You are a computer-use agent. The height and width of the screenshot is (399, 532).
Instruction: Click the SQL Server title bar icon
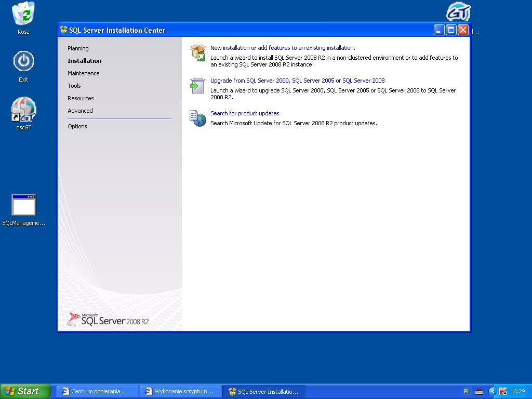(63, 30)
